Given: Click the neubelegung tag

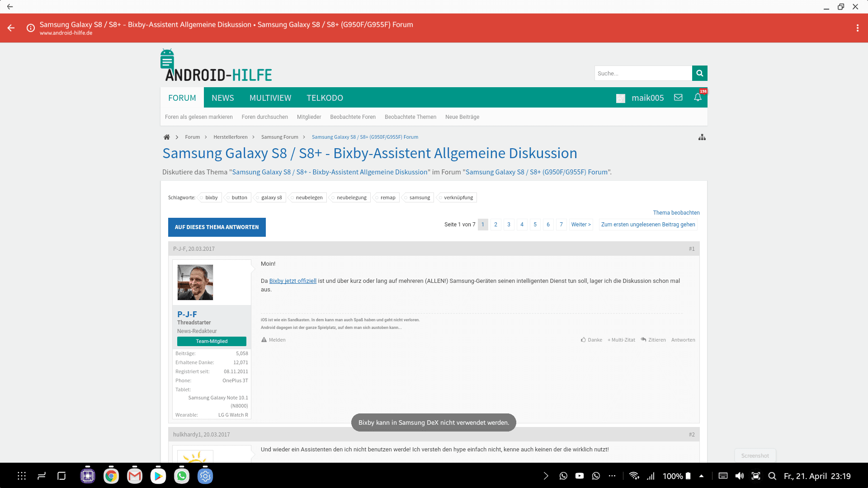Looking at the screenshot, I should point(351,197).
